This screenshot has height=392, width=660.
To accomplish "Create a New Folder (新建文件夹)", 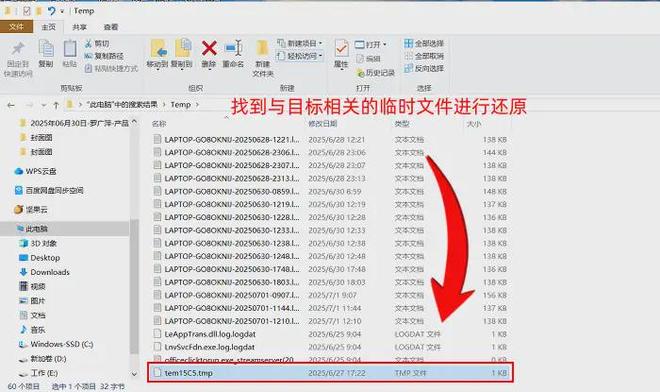I will click(263, 58).
